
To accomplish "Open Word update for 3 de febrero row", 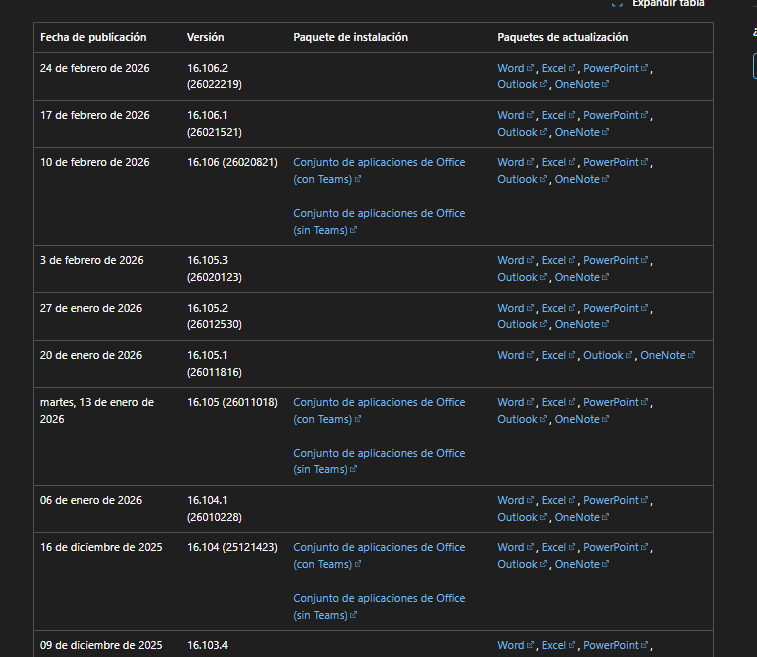I will pyautogui.click(x=516, y=260).
